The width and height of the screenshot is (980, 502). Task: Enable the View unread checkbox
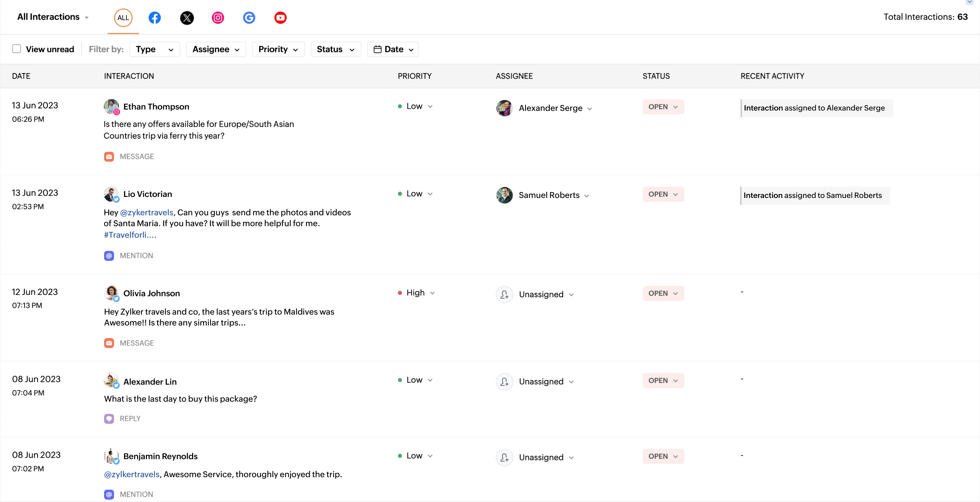pos(16,49)
